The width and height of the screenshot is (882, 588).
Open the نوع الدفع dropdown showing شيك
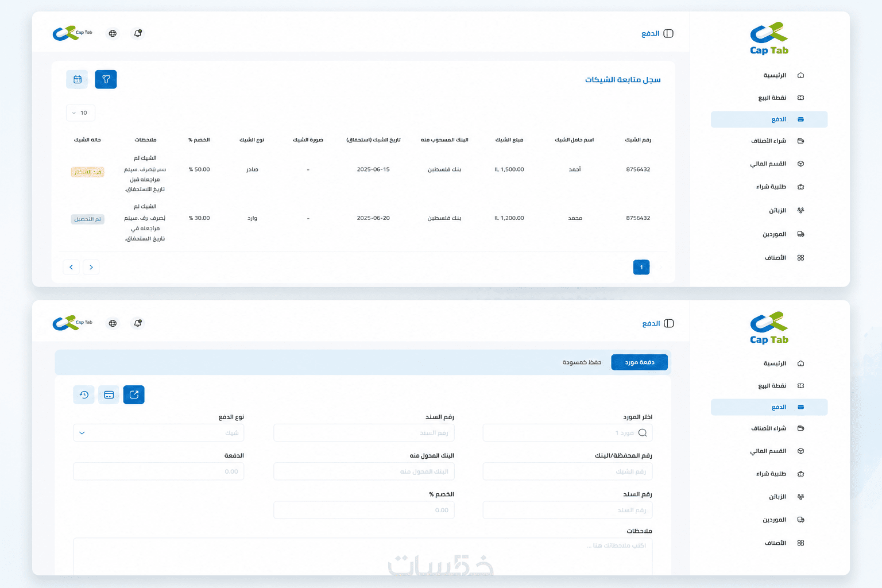pyautogui.click(x=158, y=433)
